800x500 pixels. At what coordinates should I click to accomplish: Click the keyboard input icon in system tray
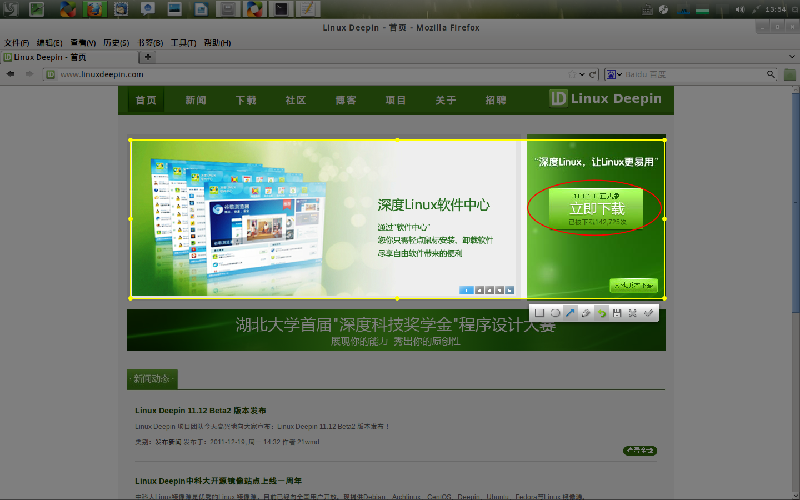coord(646,9)
